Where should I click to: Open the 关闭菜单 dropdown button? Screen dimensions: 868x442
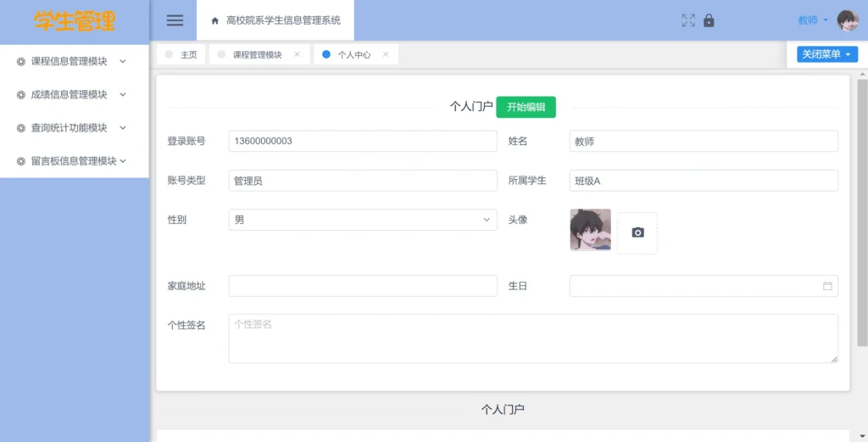click(x=827, y=54)
